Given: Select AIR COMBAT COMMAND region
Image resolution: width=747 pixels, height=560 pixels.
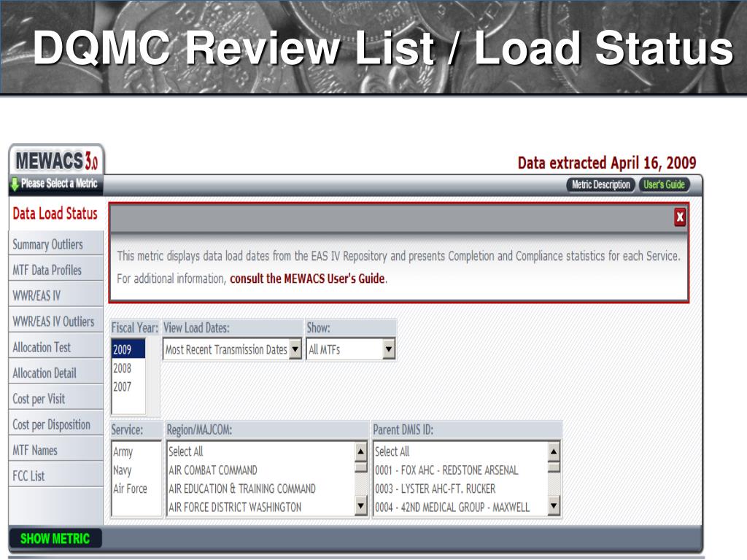Looking at the screenshot, I should pos(261,470).
